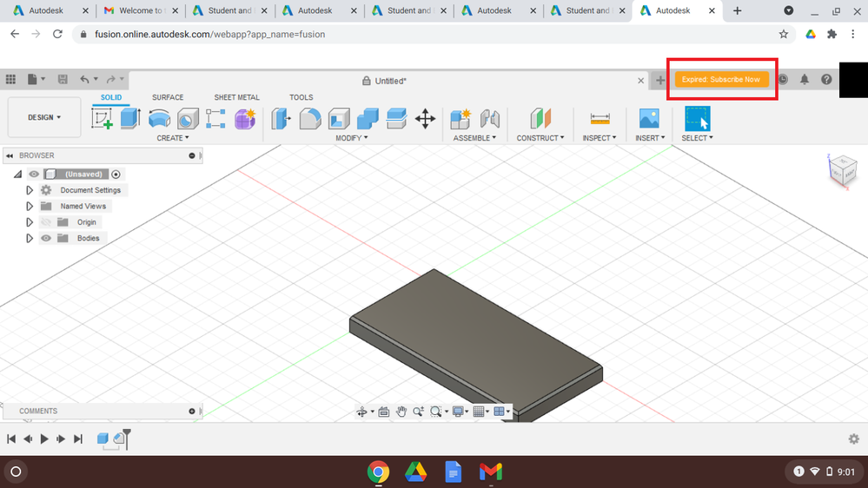The width and height of the screenshot is (868, 488).
Task: Select the Press Pull tool
Action: point(282,118)
